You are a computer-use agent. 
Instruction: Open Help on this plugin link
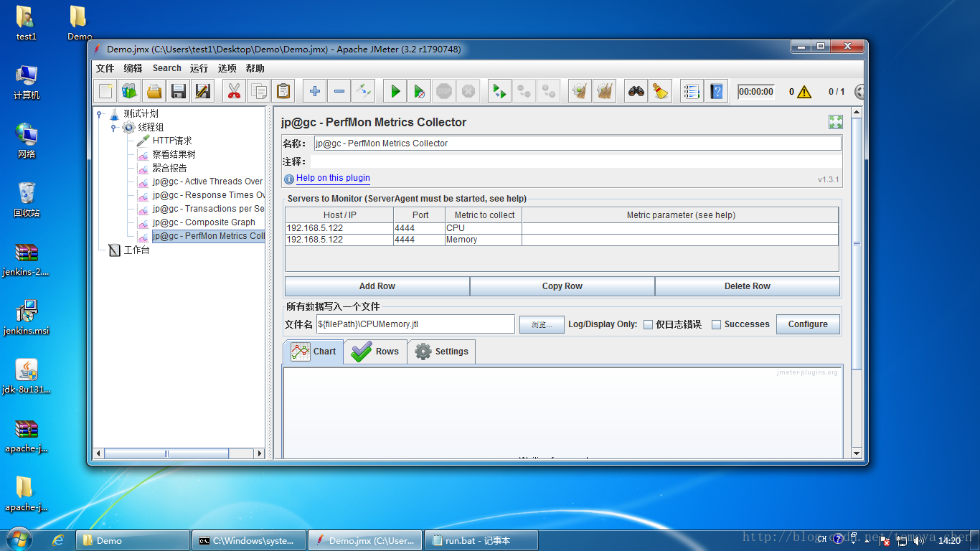333,178
